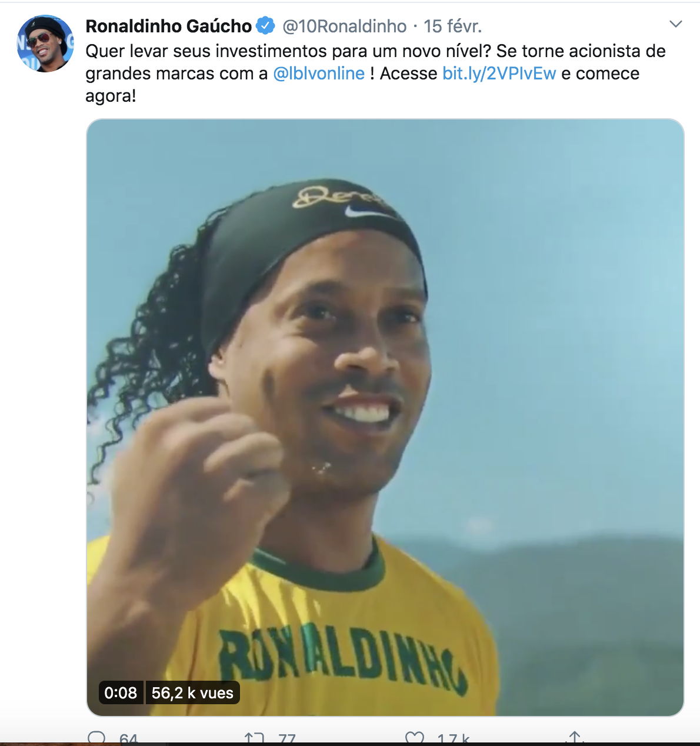Play the Ronaldinho video
This screenshot has height=746, width=700.
(x=385, y=418)
